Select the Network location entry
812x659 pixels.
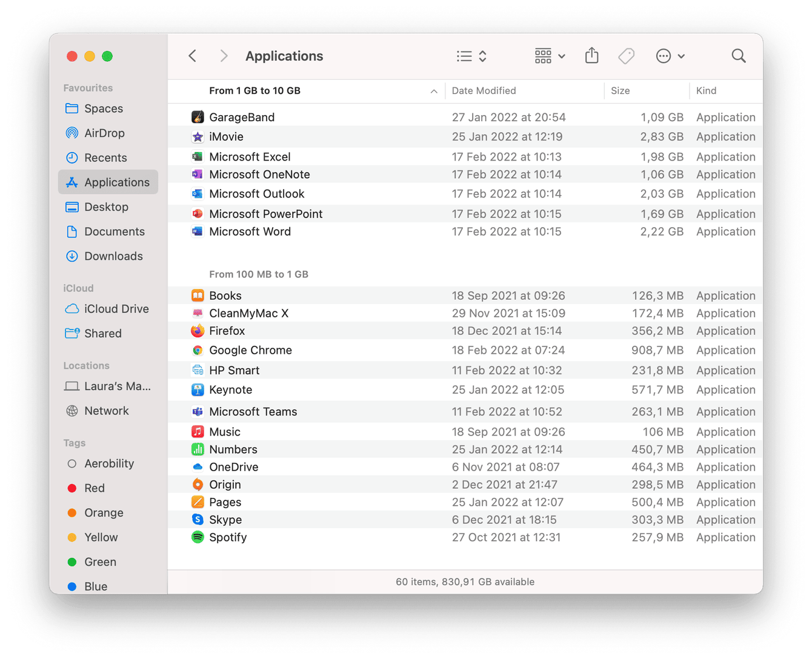(x=107, y=411)
